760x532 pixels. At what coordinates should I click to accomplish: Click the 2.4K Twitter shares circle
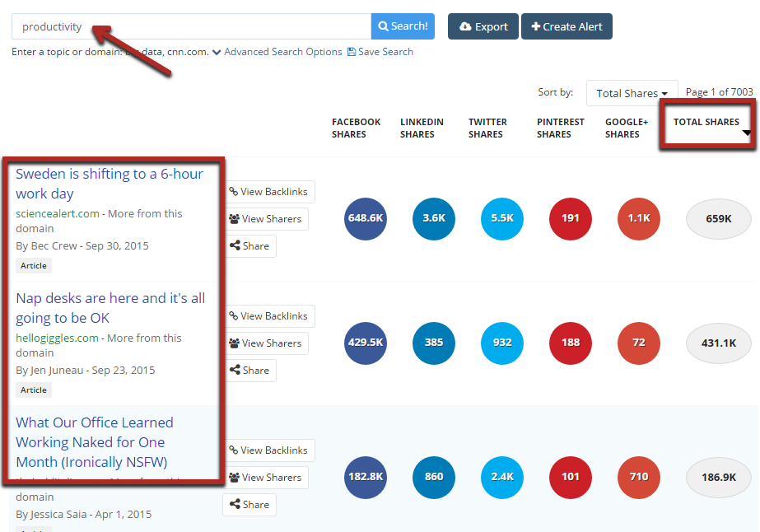tap(502, 477)
